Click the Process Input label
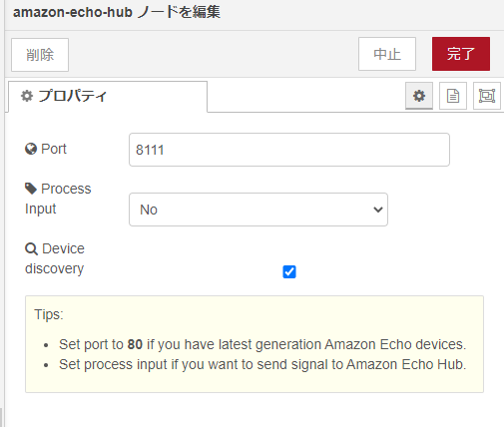The height and width of the screenshot is (429, 504). click(58, 199)
